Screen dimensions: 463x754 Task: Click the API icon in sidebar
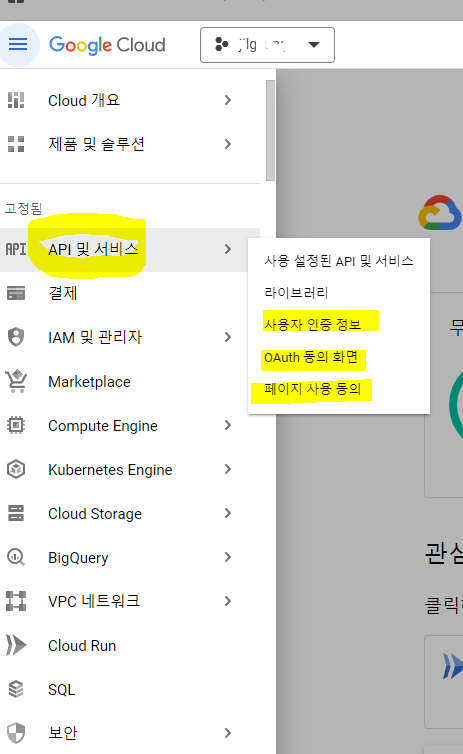[x=16, y=249]
